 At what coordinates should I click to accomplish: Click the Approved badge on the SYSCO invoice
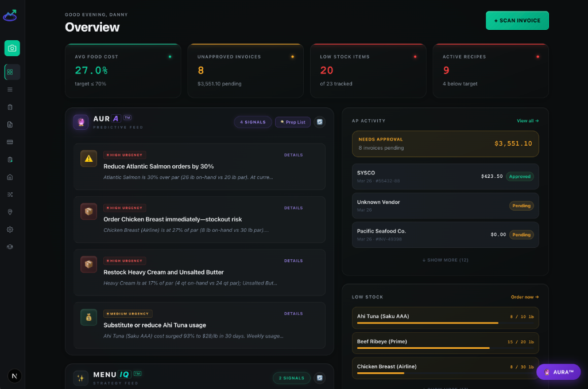pos(520,176)
